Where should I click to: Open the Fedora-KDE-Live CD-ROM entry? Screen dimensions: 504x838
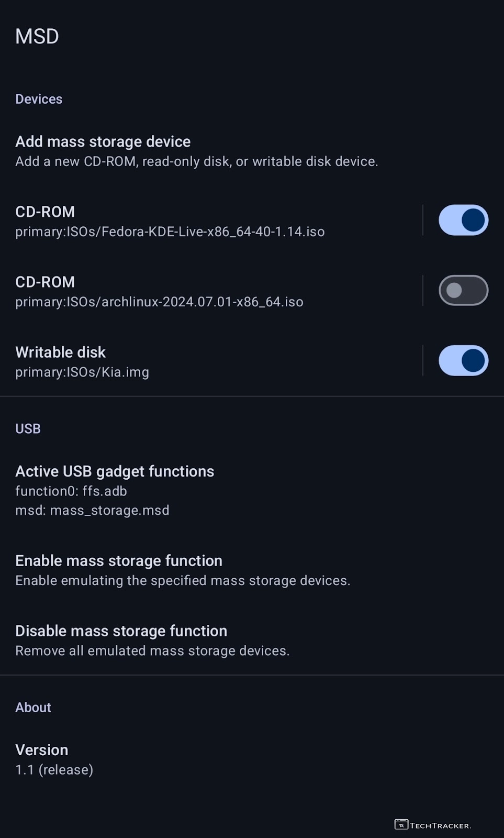tap(170, 221)
